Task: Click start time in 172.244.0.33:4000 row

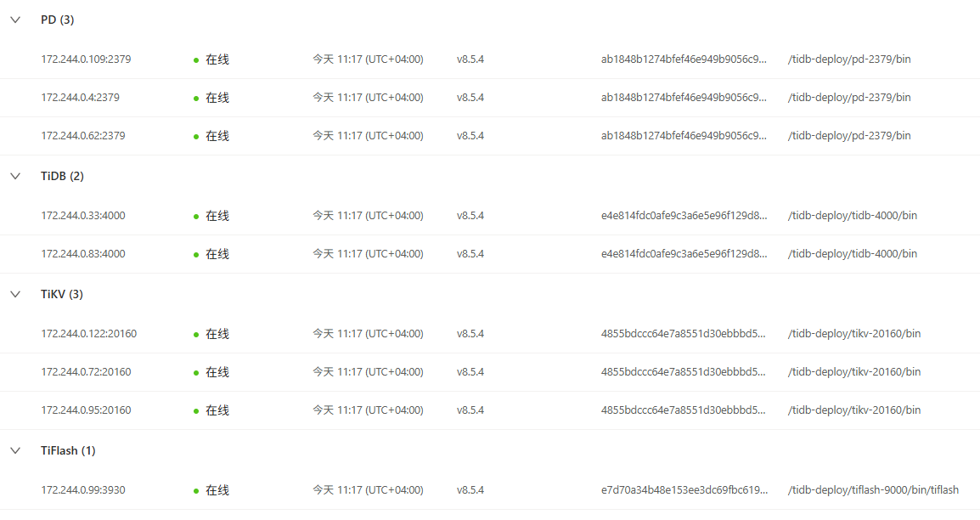Action: 368,216
